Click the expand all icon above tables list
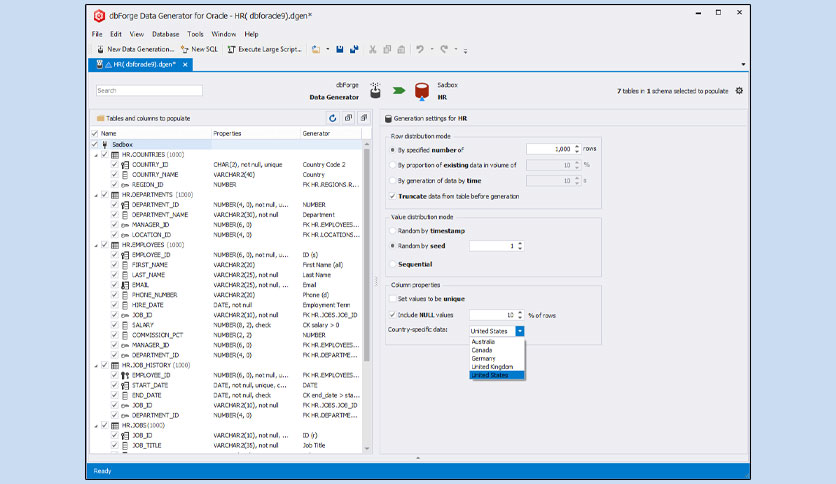 tap(348, 118)
